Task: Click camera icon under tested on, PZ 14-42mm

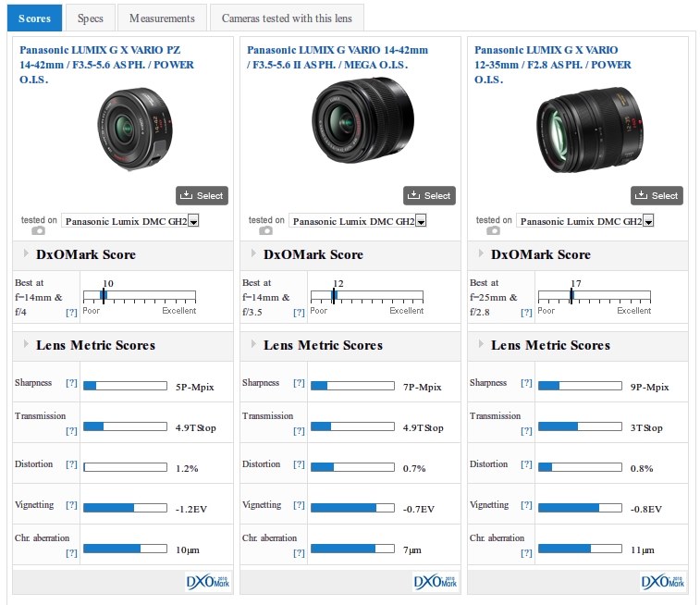Action: [x=39, y=230]
